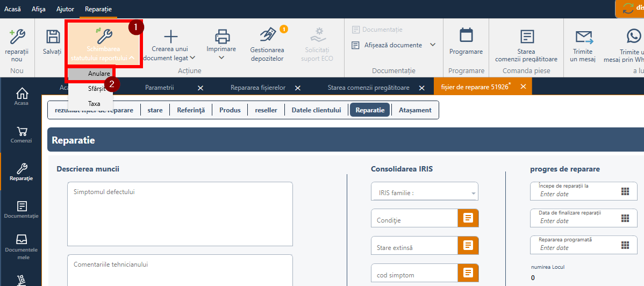Jump to the Produs section
644x286 pixels.
(x=230, y=110)
